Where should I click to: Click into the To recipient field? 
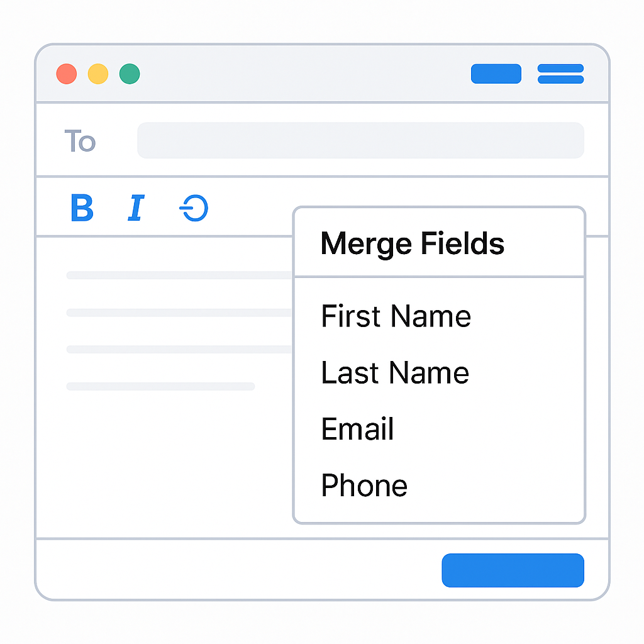click(x=360, y=140)
